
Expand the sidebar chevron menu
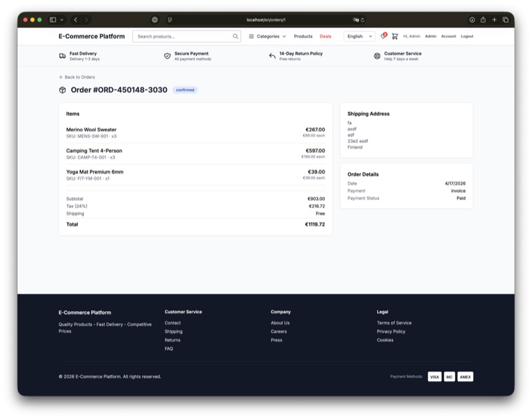point(62,20)
